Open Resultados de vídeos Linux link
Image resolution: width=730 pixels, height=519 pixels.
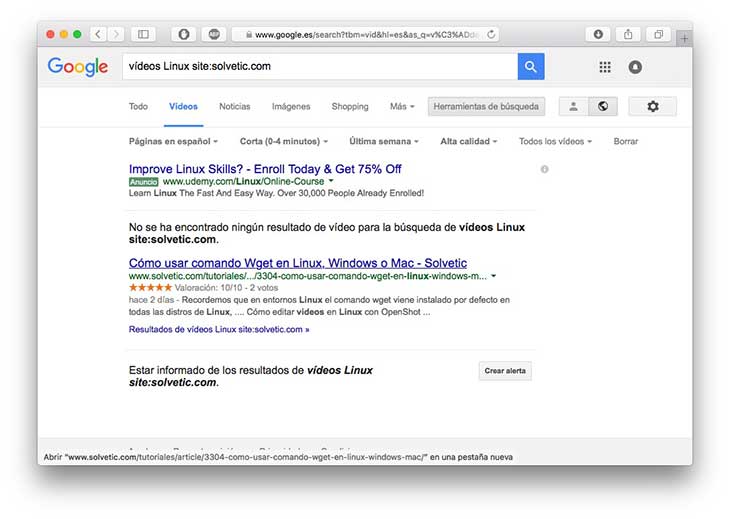pyautogui.click(x=219, y=329)
